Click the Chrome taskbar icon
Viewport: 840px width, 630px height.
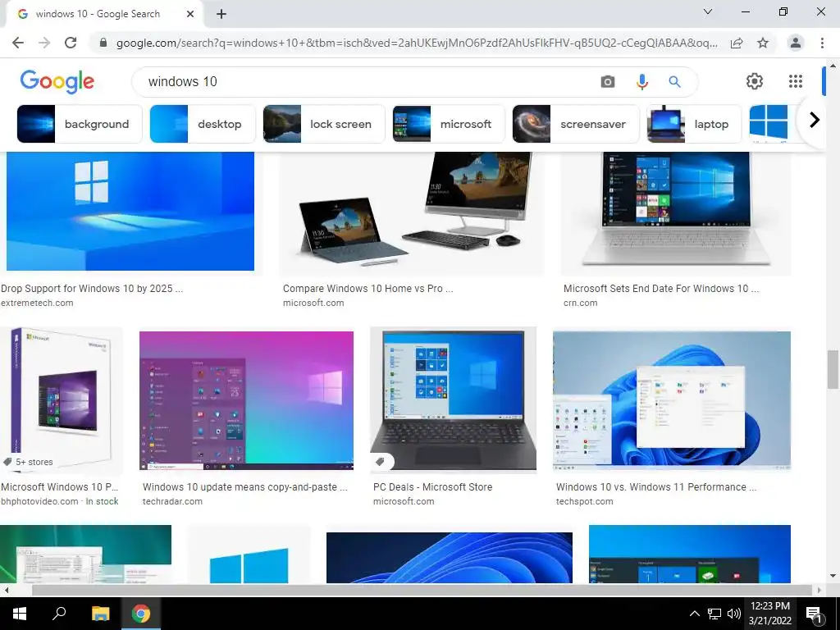coord(141,614)
